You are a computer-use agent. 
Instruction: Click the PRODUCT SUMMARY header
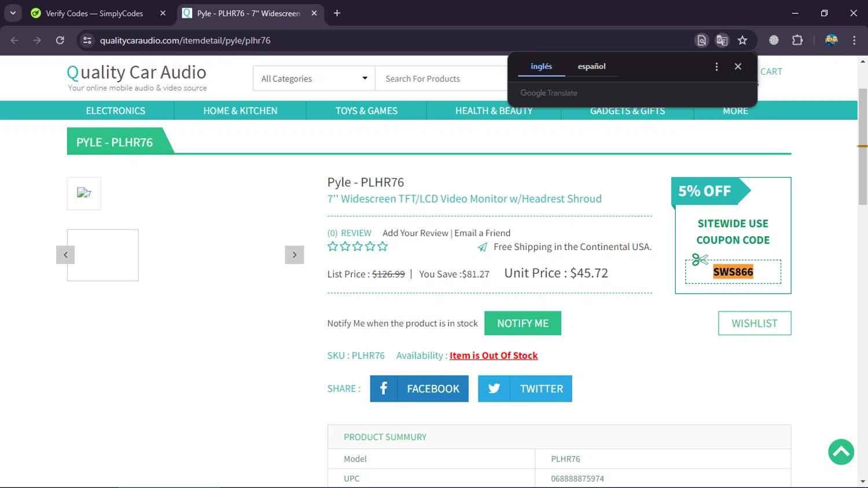[x=385, y=437]
